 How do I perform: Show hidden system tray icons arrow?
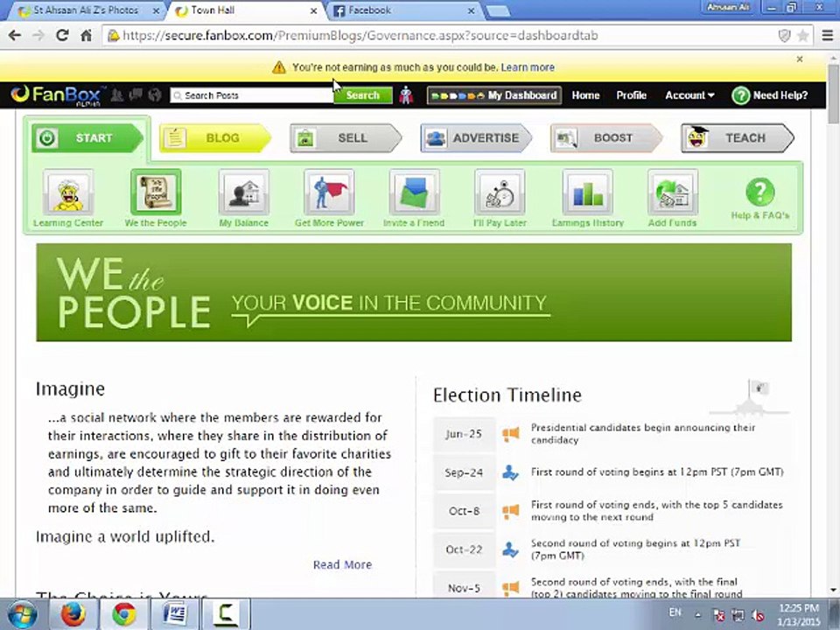click(x=698, y=615)
